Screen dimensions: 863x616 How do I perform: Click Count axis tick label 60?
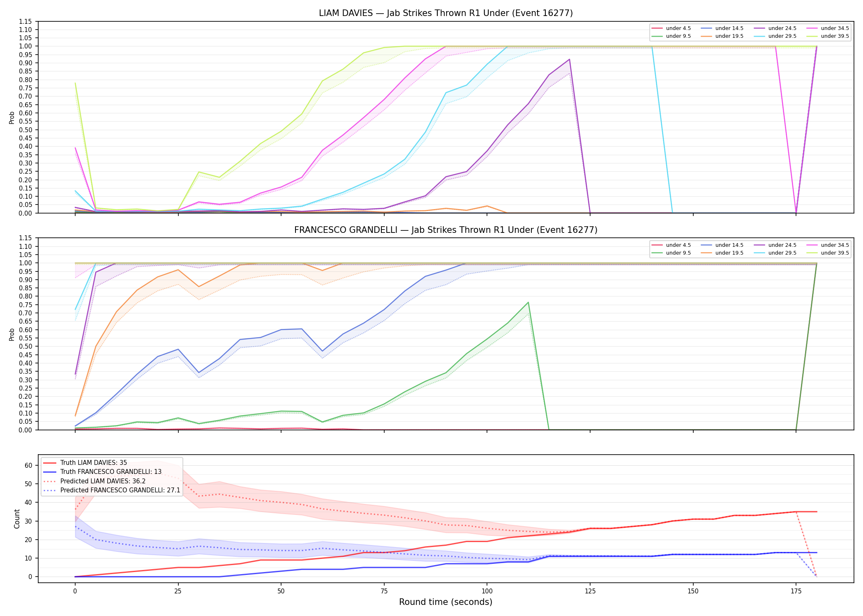[x=28, y=465]
